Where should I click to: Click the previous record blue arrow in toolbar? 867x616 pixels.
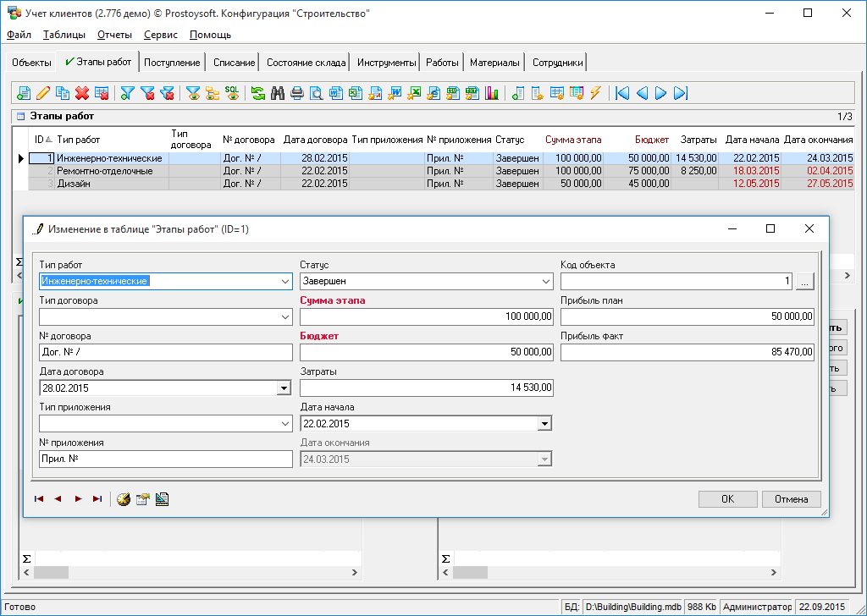642,93
